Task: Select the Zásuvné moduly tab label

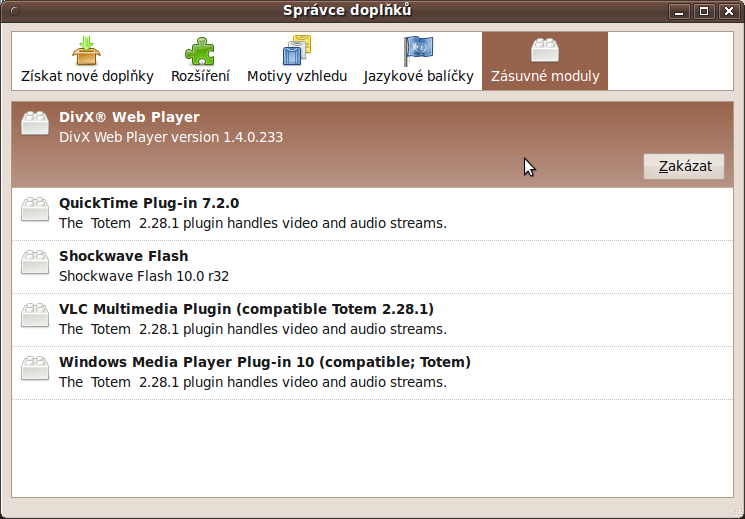Action: [x=545, y=76]
